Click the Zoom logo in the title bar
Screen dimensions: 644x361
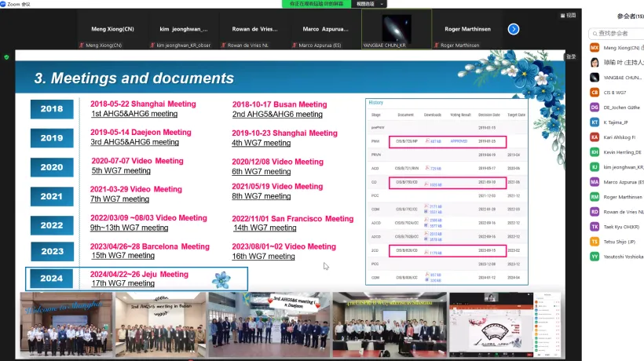5,4
